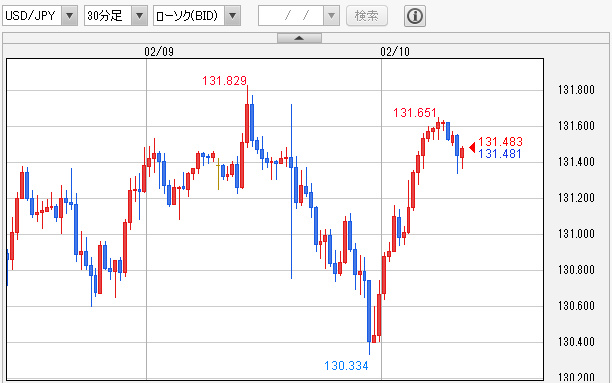
Task: Click the 130.400 price axis label
Action: 576,342
